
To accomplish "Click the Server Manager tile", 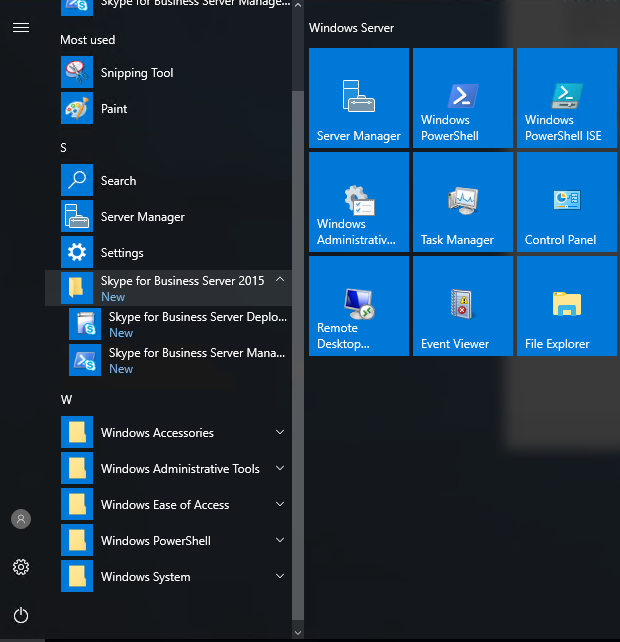I will pyautogui.click(x=359, y=98).
